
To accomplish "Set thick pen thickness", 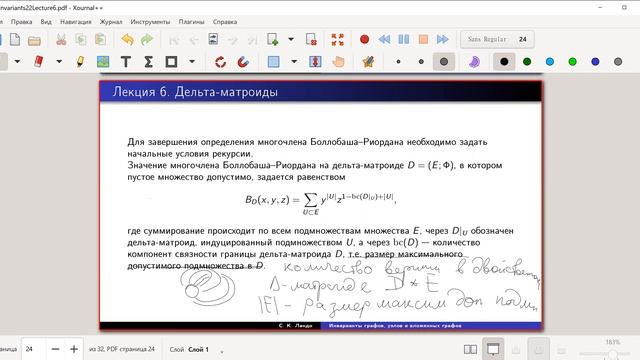I will coord(444,62).
